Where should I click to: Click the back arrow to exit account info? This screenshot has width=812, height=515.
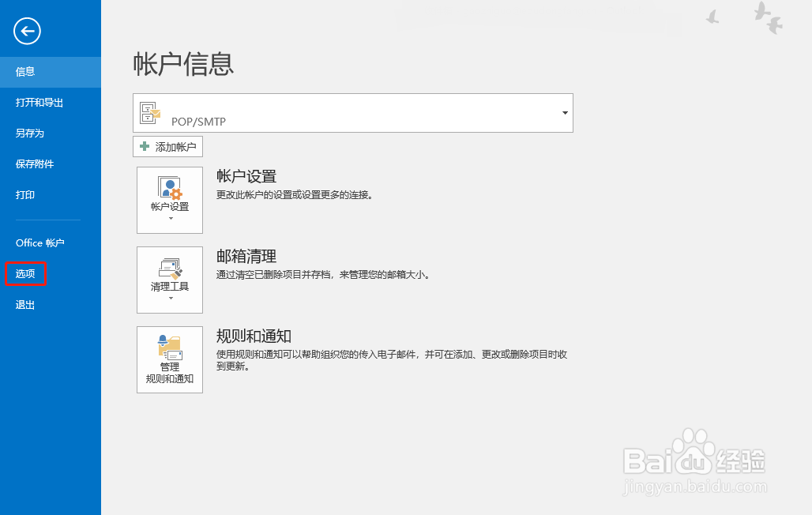tap(26, 32)
